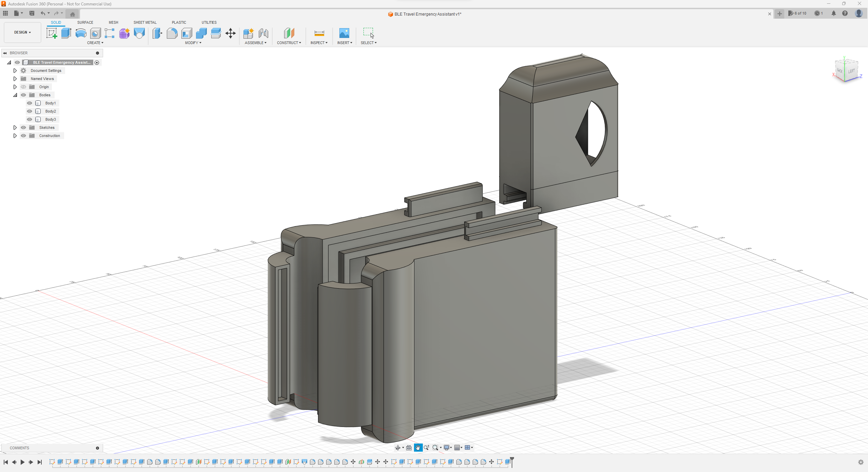868x472 pixels.
Task: Switch to the Sheet Metal tab
Action: pyautogui.click(x=145, y=22)
